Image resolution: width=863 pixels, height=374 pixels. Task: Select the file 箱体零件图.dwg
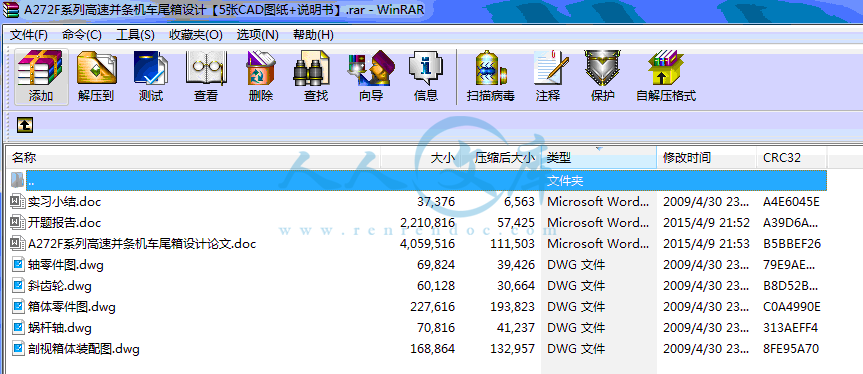point(72,306)
